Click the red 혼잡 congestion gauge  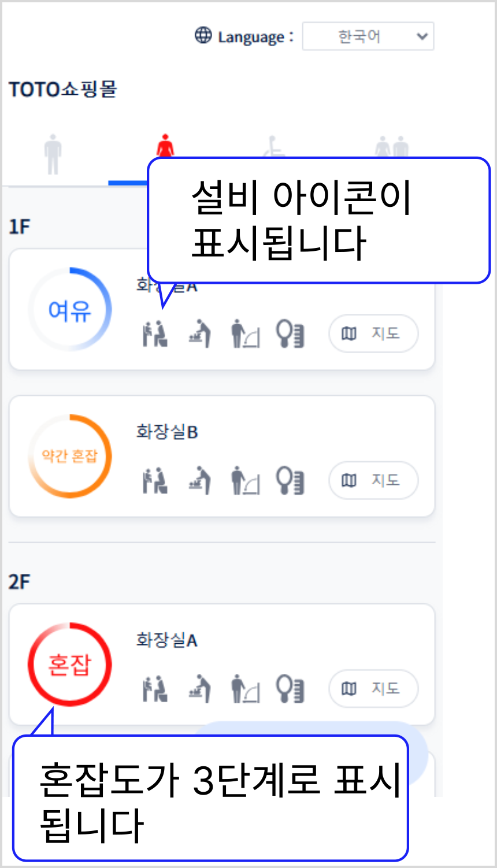click(x=70, y=664)
